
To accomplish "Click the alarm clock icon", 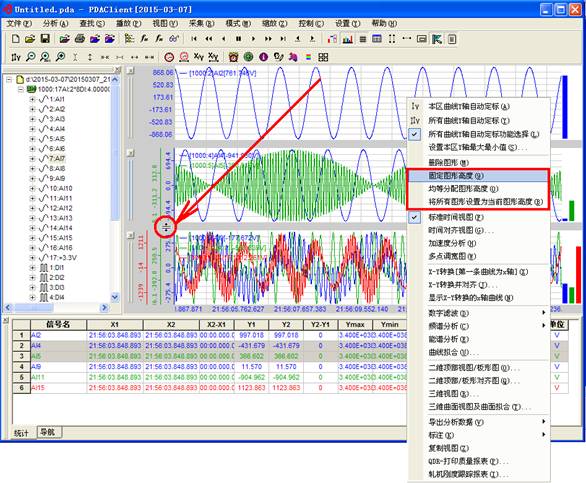I will (x=234, y=57).
